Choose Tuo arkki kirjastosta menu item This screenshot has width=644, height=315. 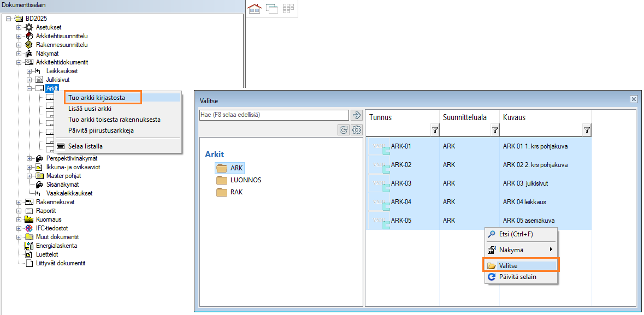(x=97, y=98)
